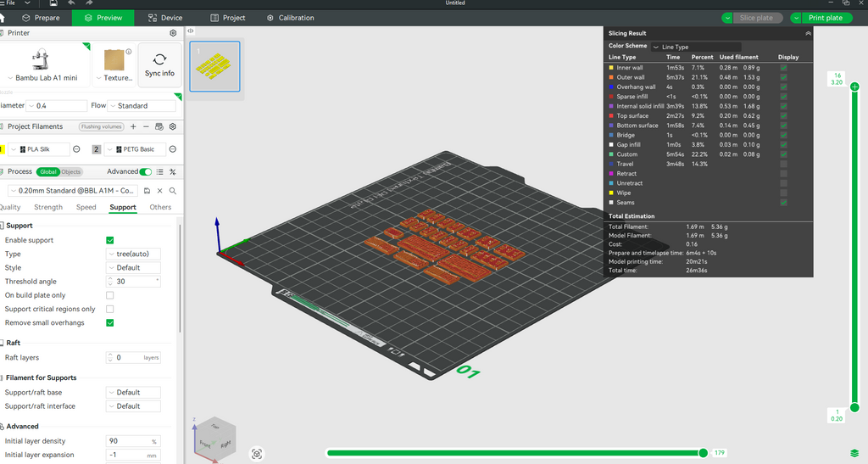Switch to the Prepare tab
Screen dimensions: 868x464
[41, 18]
